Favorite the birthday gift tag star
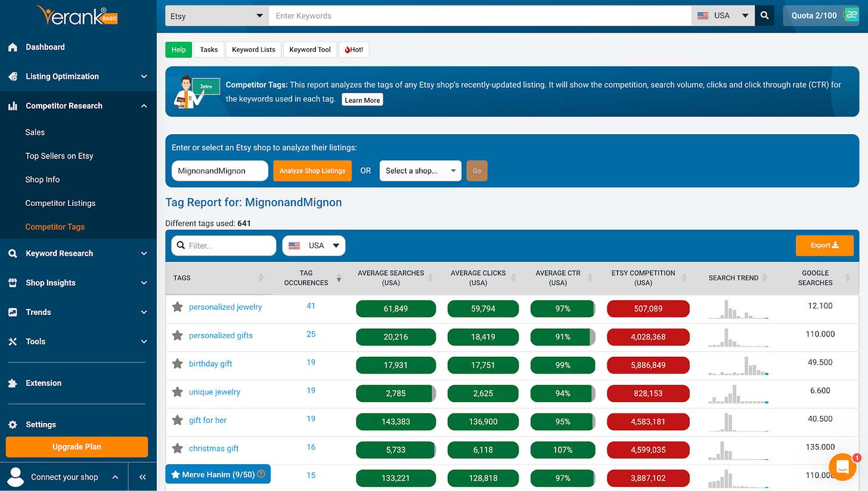Screen dimensions: 868x491 (177, 363)
